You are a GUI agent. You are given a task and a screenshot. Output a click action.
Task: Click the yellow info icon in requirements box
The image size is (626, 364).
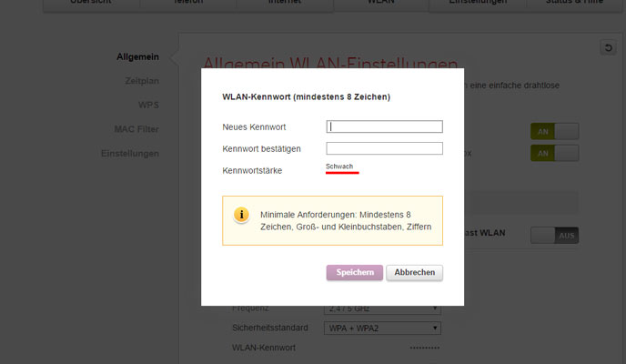(x=241, y=215)
